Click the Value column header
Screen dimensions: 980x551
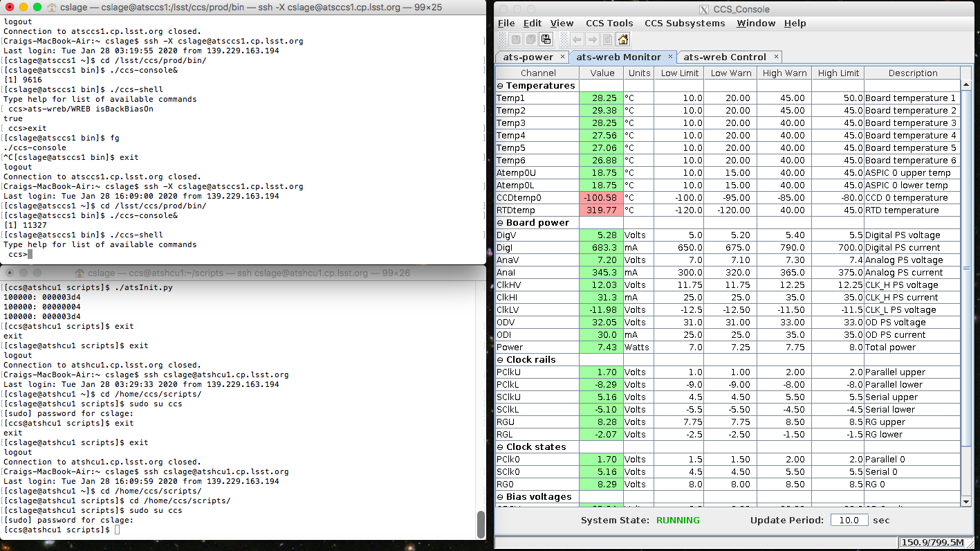click(x=602, y=73)
